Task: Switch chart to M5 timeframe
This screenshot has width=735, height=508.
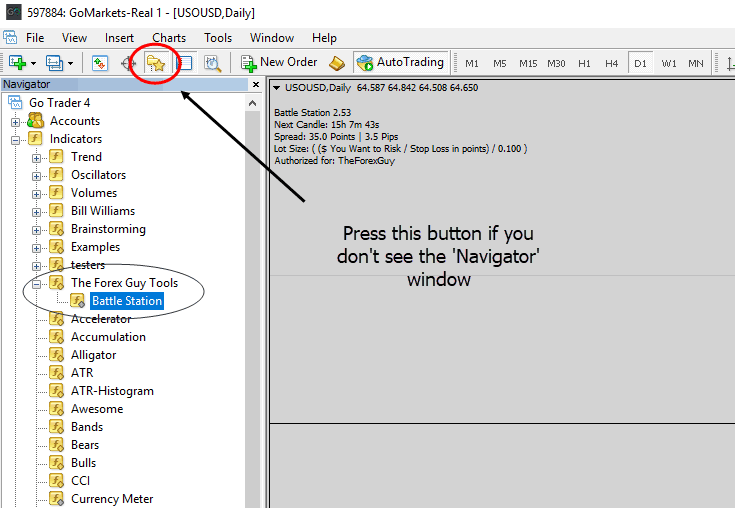Action: tap(500, 63)
